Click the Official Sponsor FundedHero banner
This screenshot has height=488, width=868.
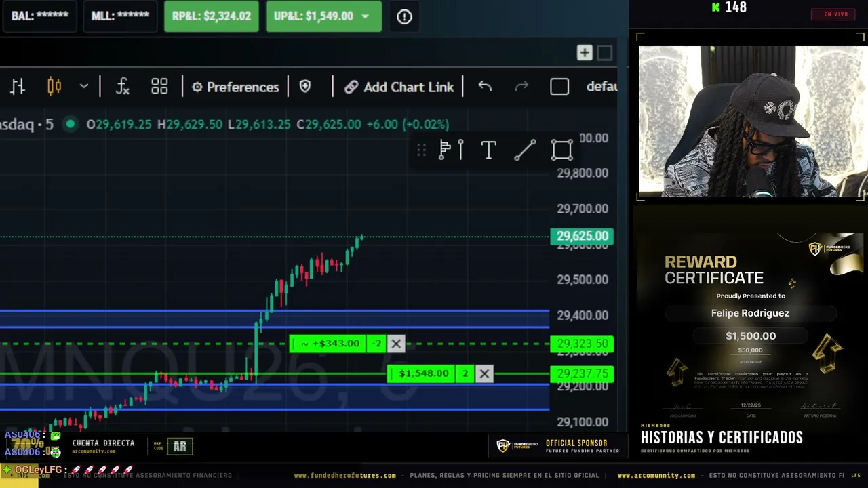(x=557, y=445)
